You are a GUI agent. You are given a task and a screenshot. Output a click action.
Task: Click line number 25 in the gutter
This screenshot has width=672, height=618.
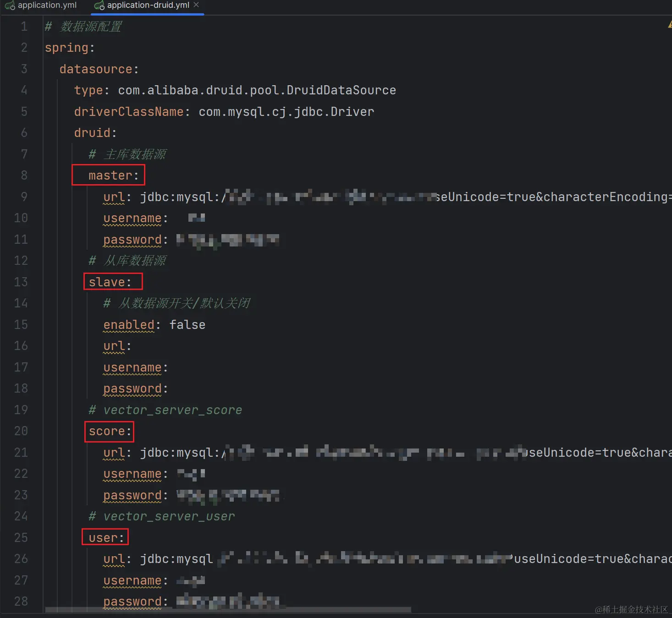[21, 538]
